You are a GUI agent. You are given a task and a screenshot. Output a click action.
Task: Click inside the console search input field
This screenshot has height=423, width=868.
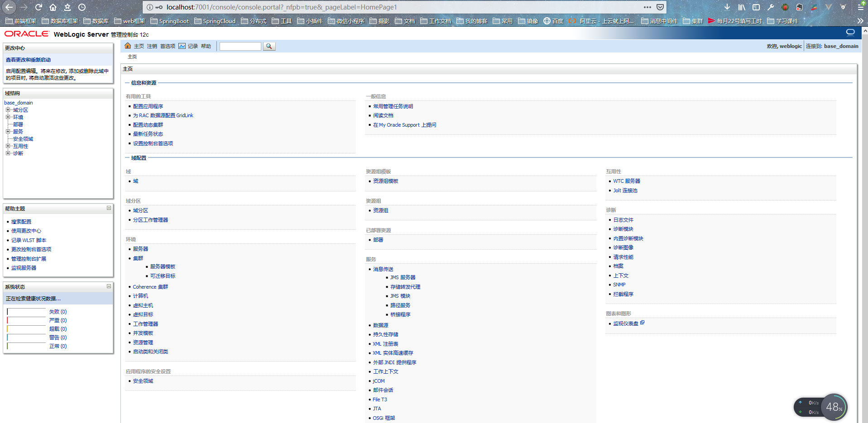click(x=240, y=46)
